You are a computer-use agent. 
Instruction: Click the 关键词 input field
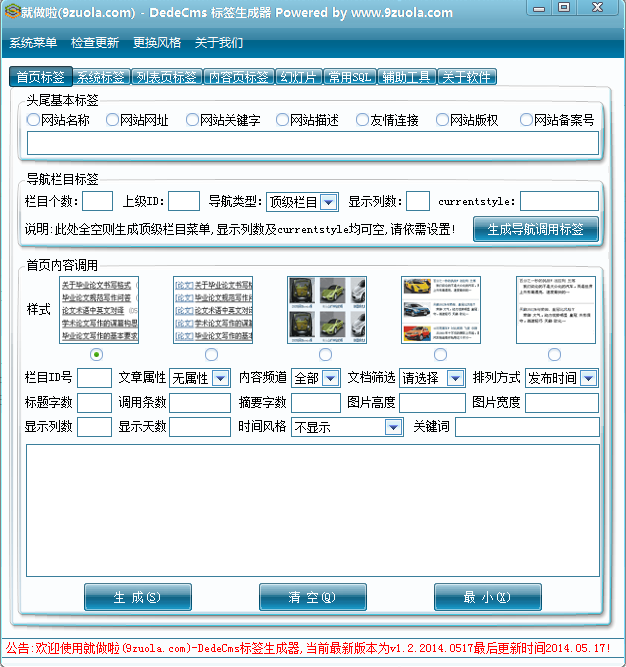[x=527, y=427]
